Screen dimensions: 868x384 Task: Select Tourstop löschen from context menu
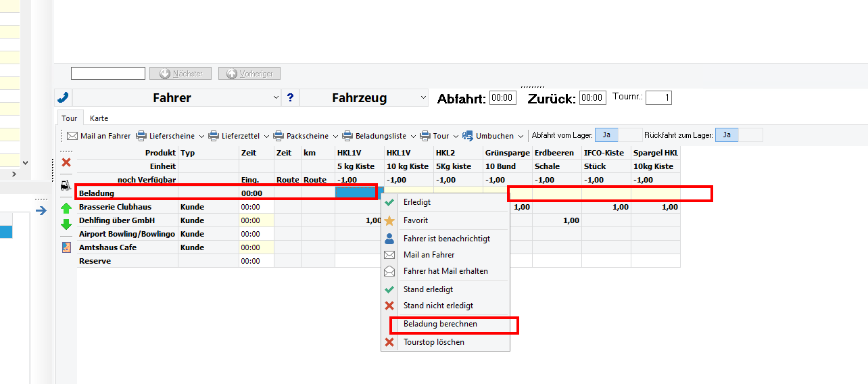coord(433,342)
